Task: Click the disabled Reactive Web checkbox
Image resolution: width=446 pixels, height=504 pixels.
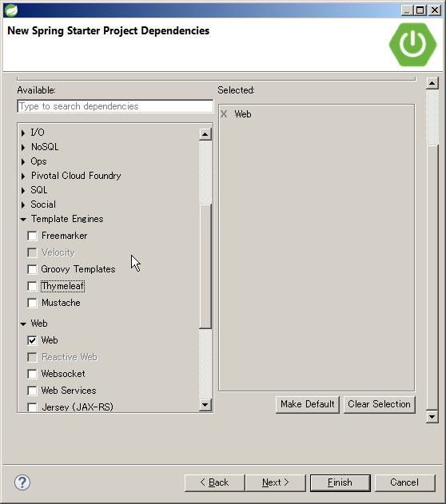Action: point(32,357)
